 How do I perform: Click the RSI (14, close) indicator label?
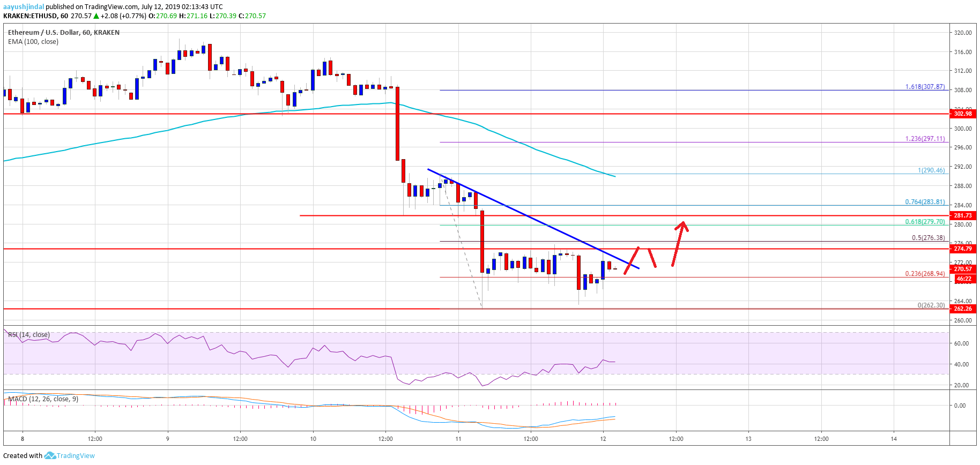point(29,335)
